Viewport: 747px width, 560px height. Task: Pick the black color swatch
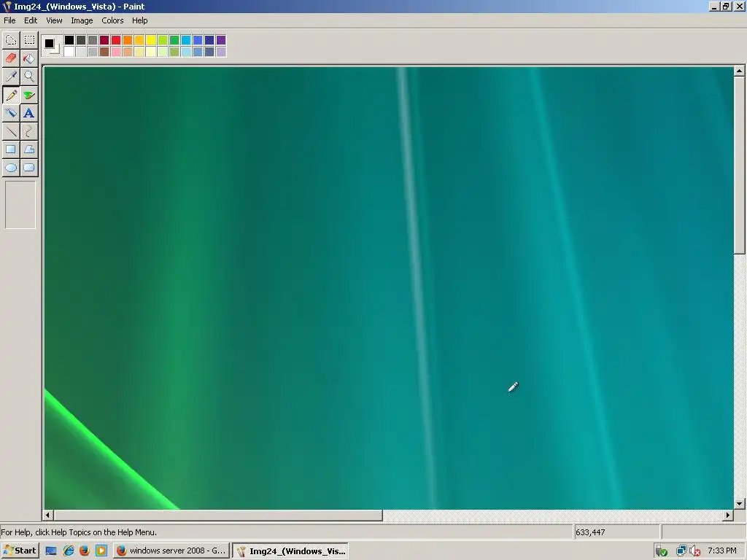tap(69, 40)
